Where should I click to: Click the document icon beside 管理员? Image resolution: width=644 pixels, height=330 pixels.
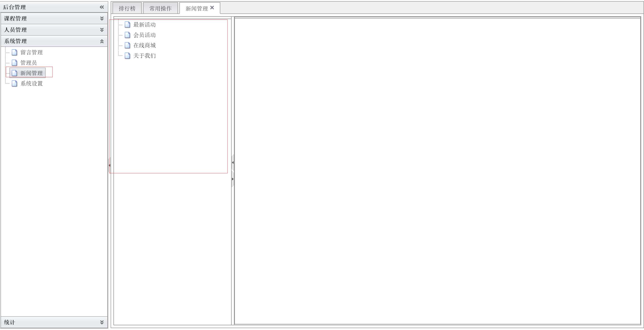15,63
